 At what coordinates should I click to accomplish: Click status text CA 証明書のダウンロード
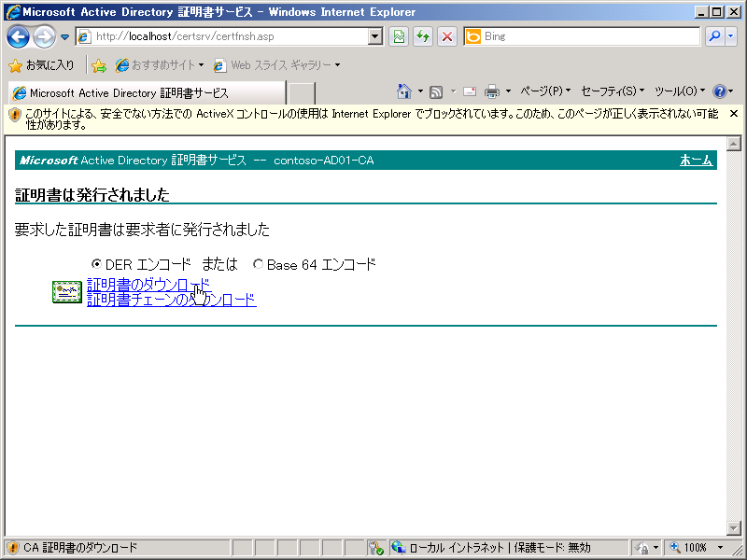click(x=80, y=548)
